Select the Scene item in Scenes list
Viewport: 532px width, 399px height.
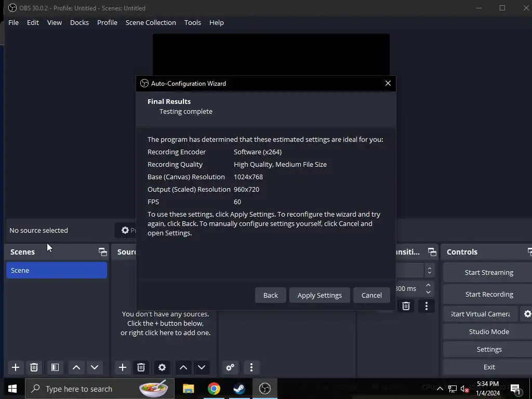coord(57,270)
